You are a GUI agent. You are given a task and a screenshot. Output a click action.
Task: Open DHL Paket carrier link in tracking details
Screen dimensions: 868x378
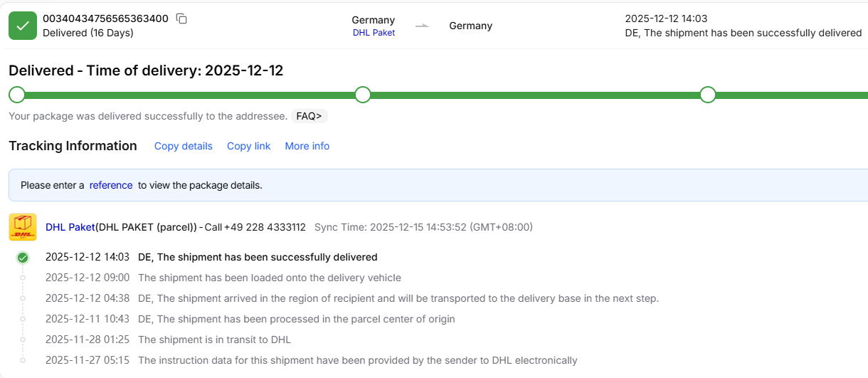70,227
